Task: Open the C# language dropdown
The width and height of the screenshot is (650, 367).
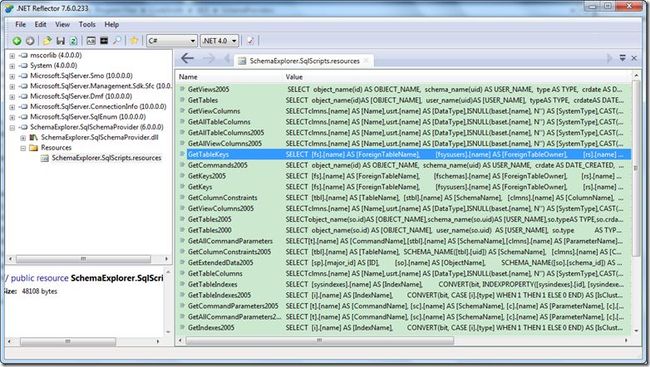Action: [x=193, y=41]
